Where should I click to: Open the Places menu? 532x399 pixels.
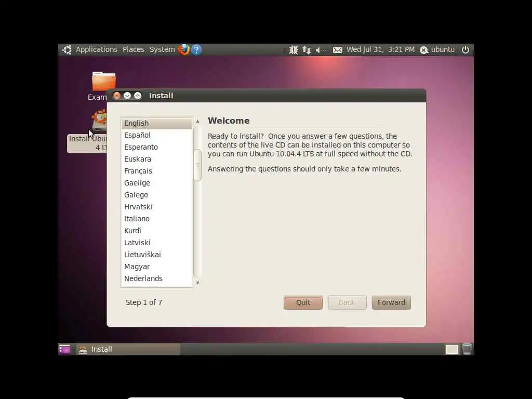(x=134, y=49)
